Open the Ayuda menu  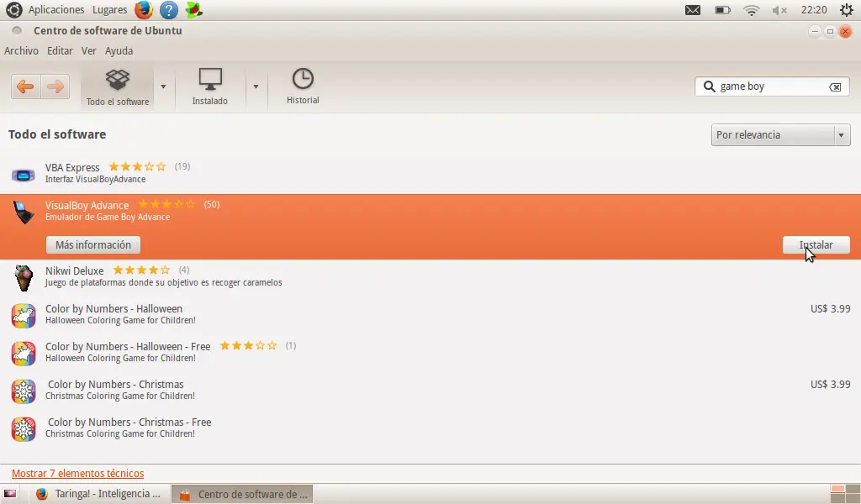click(119, 50)
